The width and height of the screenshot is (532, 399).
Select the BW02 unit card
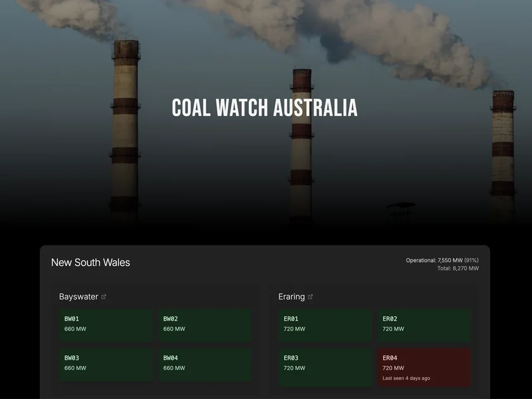204,324
